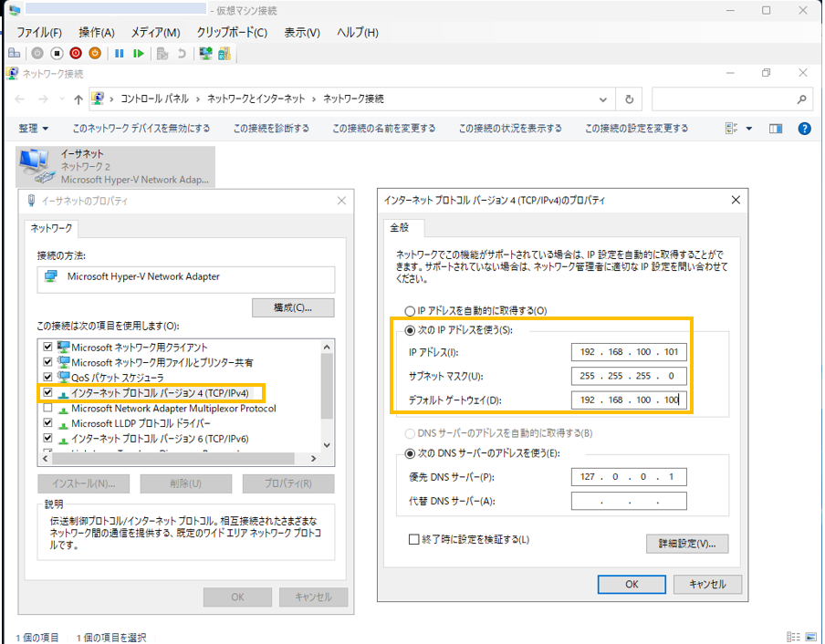Click the grey Start VM toolbar icon

click(37, 53)
